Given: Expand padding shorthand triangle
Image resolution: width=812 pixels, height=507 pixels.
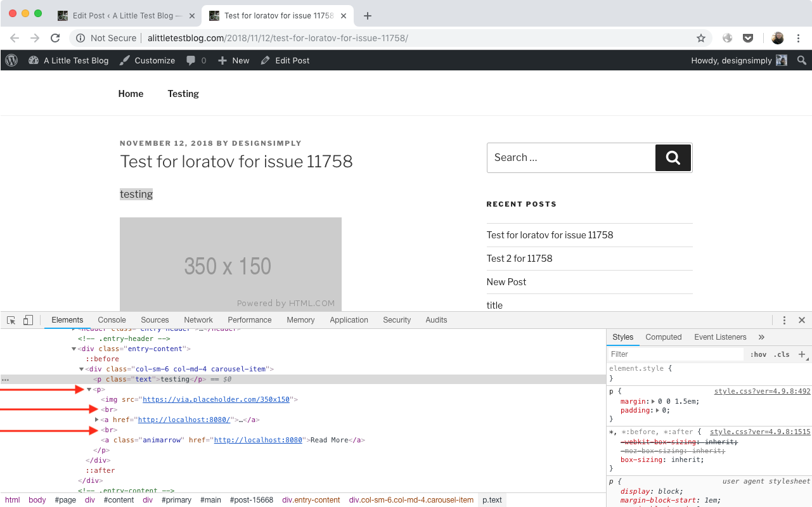Looking at the screenshot, I should (659, 410).
